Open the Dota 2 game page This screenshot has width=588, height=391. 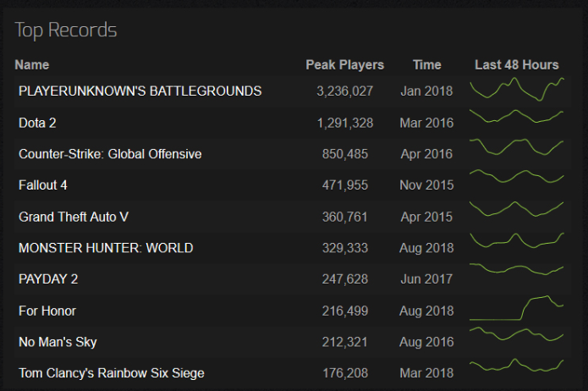[x=37, y=123]
